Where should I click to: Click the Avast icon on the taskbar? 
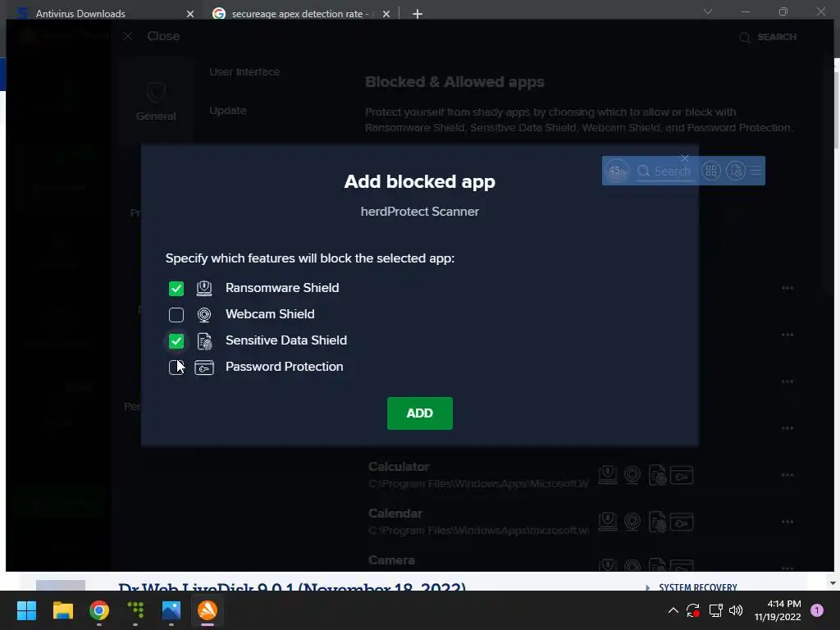click(x=208, y=610)
